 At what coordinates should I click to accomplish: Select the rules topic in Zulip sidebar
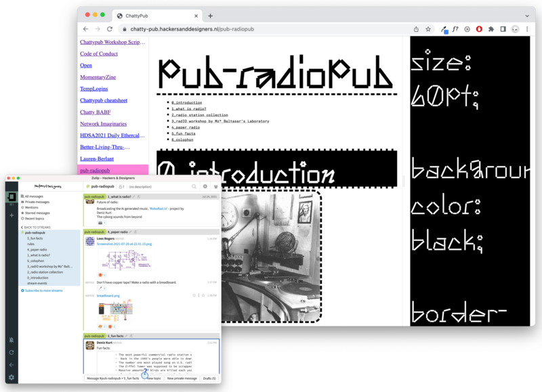(30, 244)
